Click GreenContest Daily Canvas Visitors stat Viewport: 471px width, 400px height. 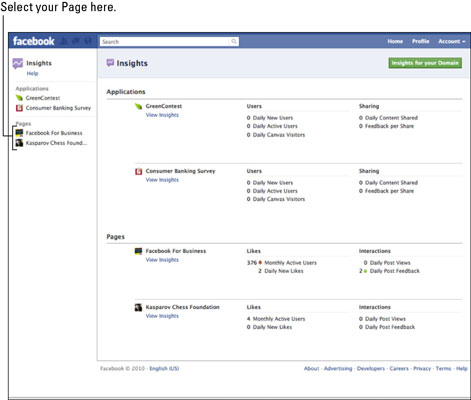[x=276, y=135]
